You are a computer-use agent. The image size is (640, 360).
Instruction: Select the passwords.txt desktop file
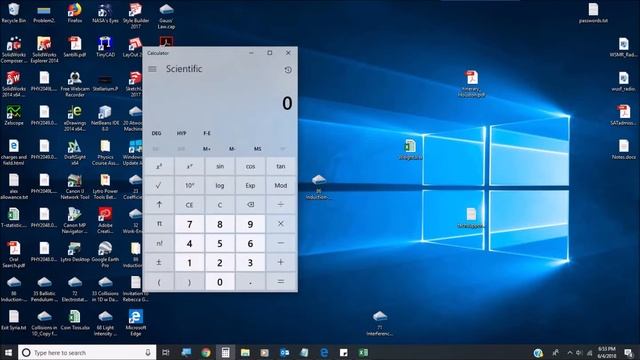click(593, 13)
